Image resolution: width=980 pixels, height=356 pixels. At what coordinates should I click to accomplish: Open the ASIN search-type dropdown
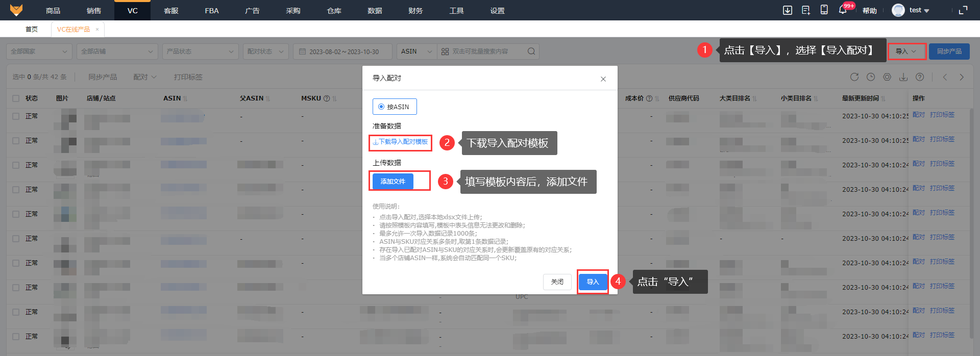tap(416, 52)
